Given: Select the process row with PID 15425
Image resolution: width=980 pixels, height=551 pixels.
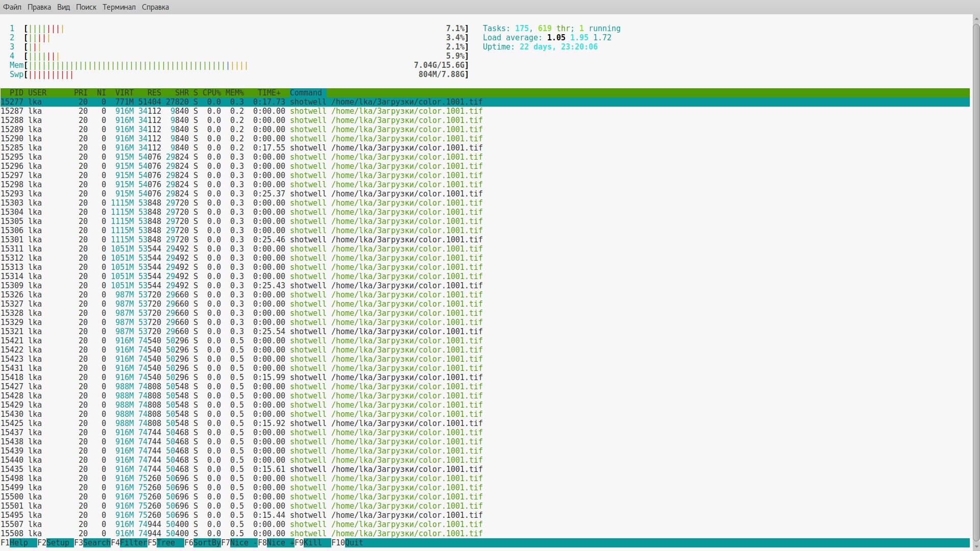Looking at the screenshot, I should point(485,423).
